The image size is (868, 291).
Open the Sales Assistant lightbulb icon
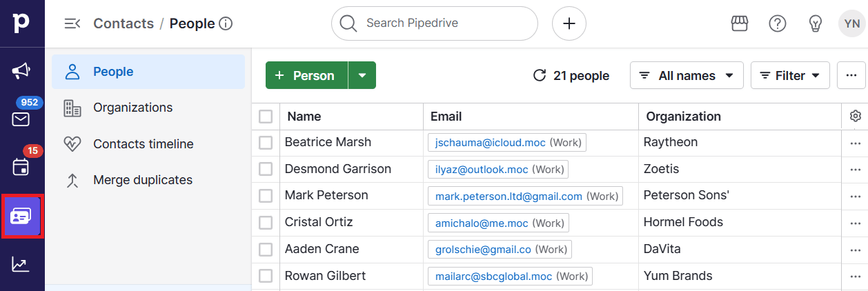tap(815, 23)
